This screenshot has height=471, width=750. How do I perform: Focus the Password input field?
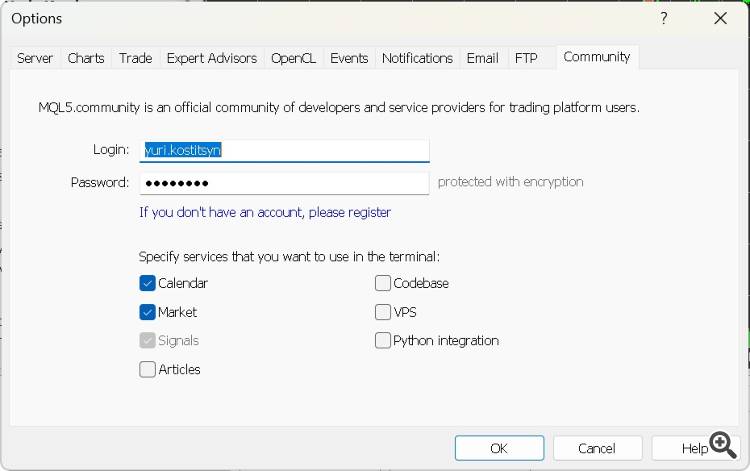[x=285, y=183]
